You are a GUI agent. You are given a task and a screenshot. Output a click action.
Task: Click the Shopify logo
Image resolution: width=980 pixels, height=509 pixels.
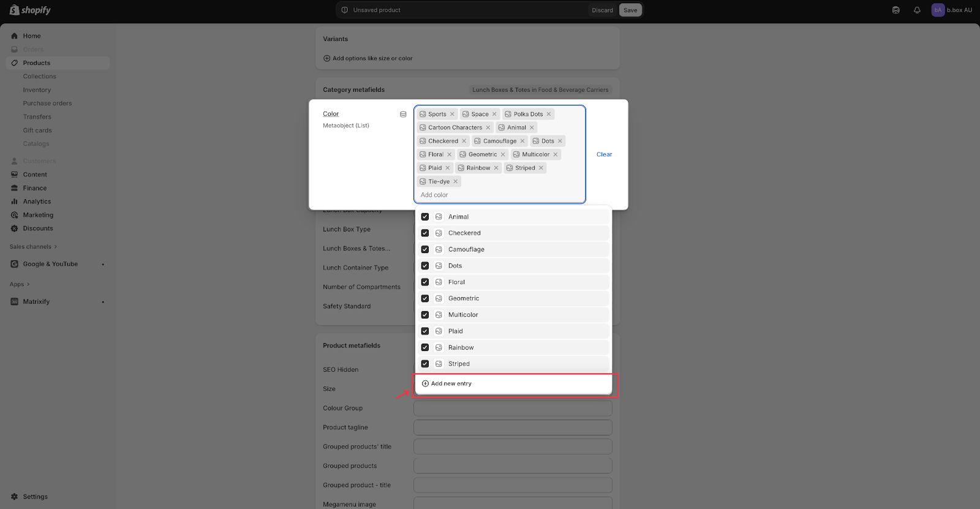pyautogui.click(x=31, y=10)
